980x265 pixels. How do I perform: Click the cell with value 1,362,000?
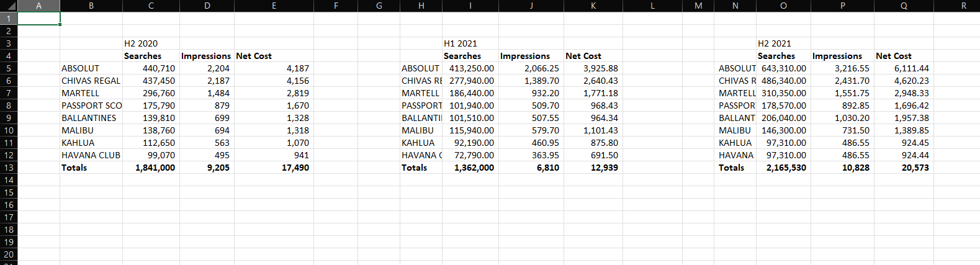pyautogui.click(x=472, y=168)
